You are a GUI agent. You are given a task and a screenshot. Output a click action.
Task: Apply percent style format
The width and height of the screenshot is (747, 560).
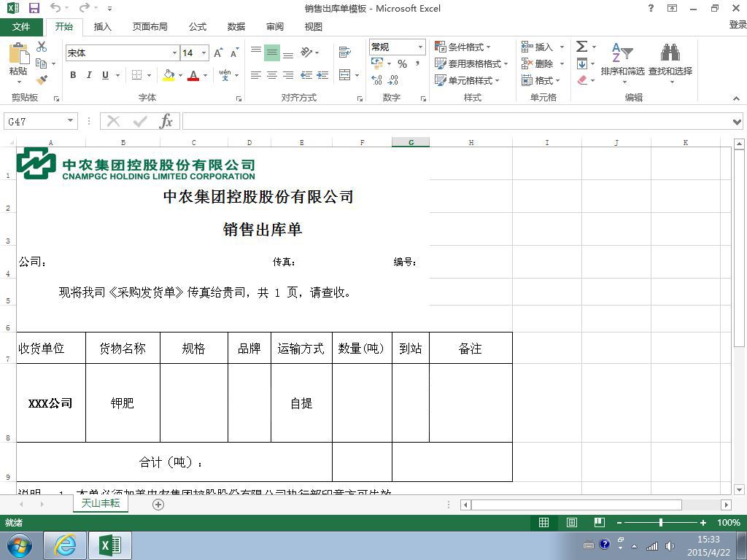click(x=403, y=64)
